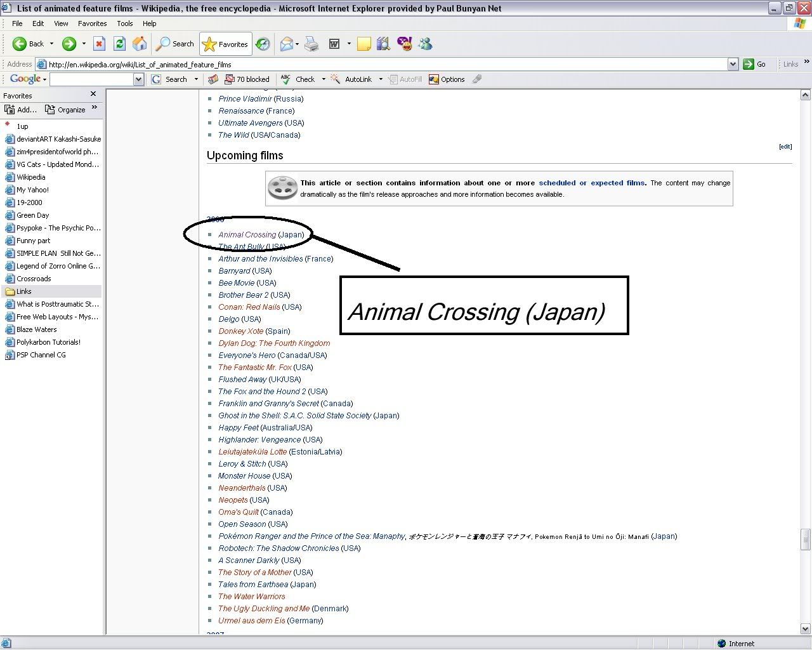Open the Animal Crossing film link
Image resolution: width=812 pixels, height=650 pixels.
click(x=247, y=235)
